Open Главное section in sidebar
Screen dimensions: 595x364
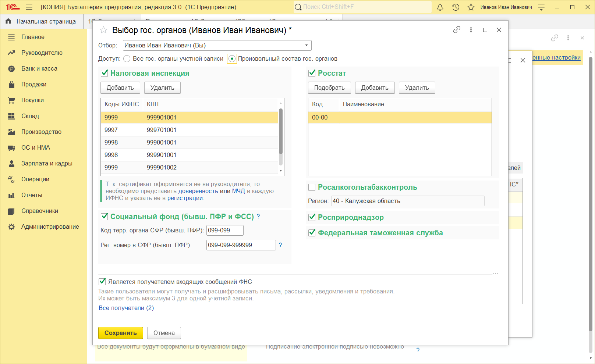click(x=33, y=37)
